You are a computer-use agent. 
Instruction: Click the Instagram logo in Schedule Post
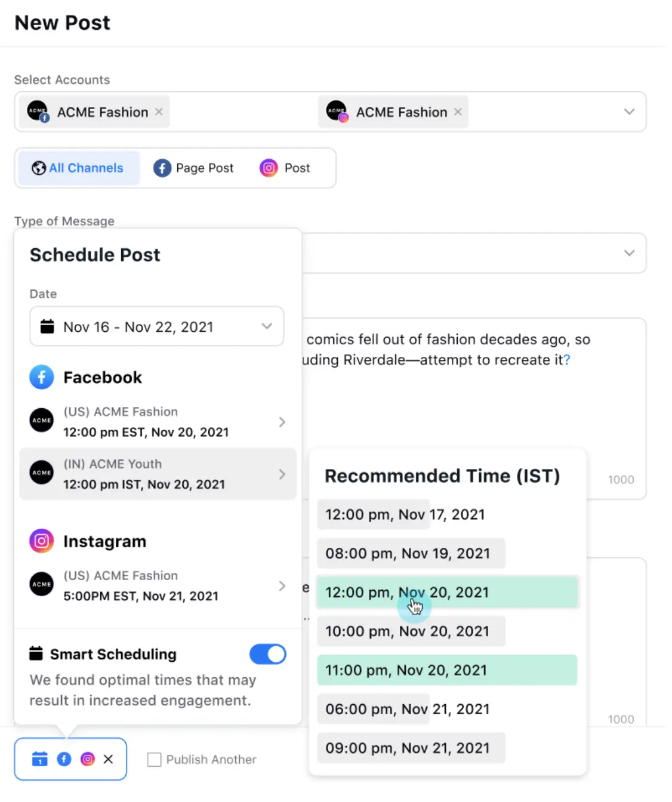[42, 541]
